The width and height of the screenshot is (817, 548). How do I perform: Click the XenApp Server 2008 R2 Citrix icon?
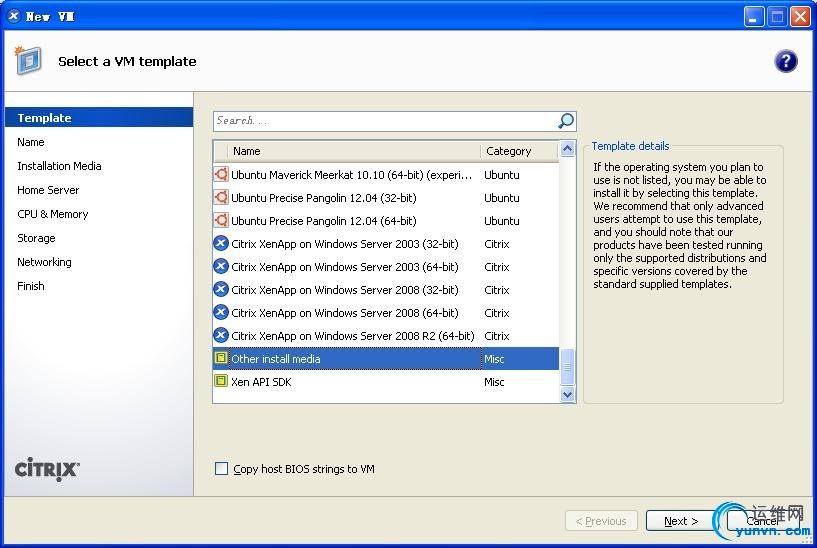[x=221, y=335]
